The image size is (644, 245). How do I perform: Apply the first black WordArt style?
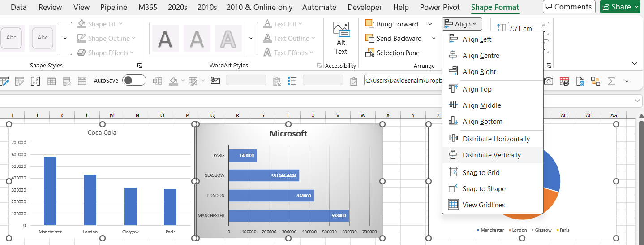coord(166,38)
